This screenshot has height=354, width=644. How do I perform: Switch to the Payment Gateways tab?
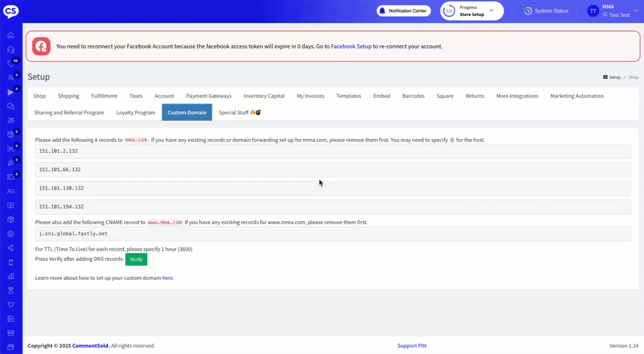[209, 96]
